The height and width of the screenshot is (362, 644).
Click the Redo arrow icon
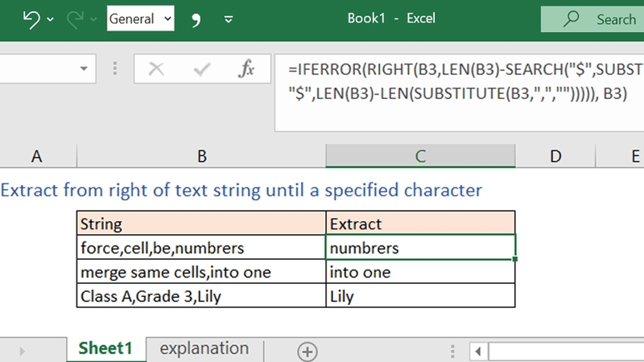(x=75, y=19)
